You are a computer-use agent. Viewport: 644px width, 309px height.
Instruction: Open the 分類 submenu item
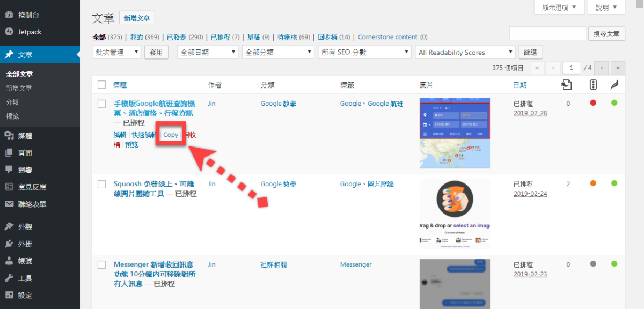(12, 102)
